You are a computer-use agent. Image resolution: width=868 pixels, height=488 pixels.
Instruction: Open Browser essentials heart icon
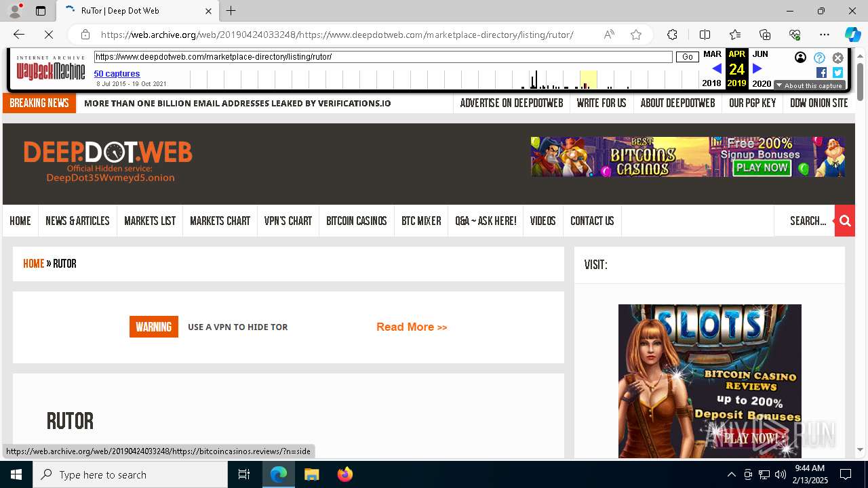(795, 35)
